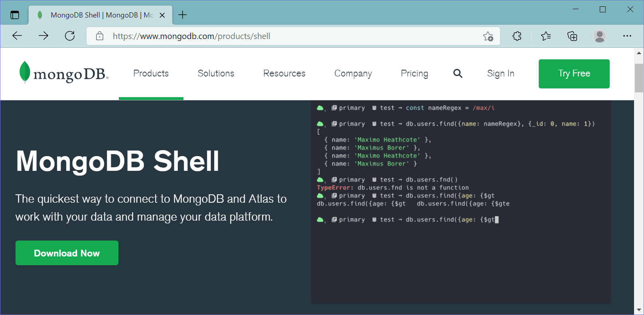Open the Company menu item

[x=353, y=73]
